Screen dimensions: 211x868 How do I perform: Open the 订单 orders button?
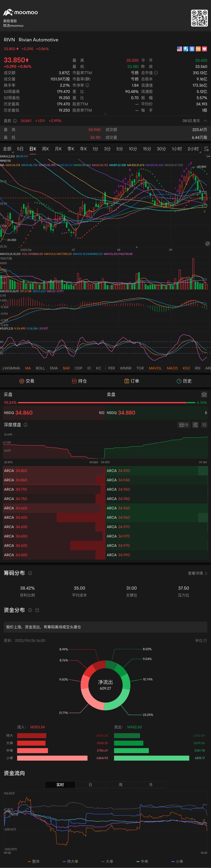[x=132, y=381]
